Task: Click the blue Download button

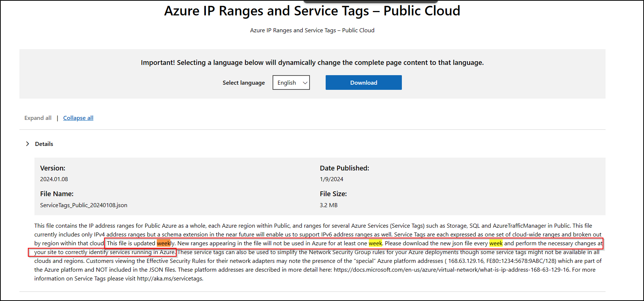Action: (363, 82)
